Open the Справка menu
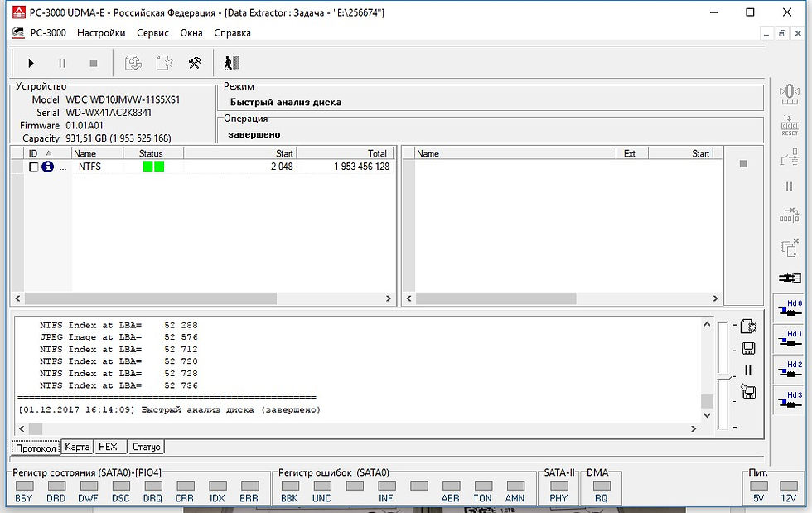This screenshot has height=513, width=812. (x=232, y=32)
